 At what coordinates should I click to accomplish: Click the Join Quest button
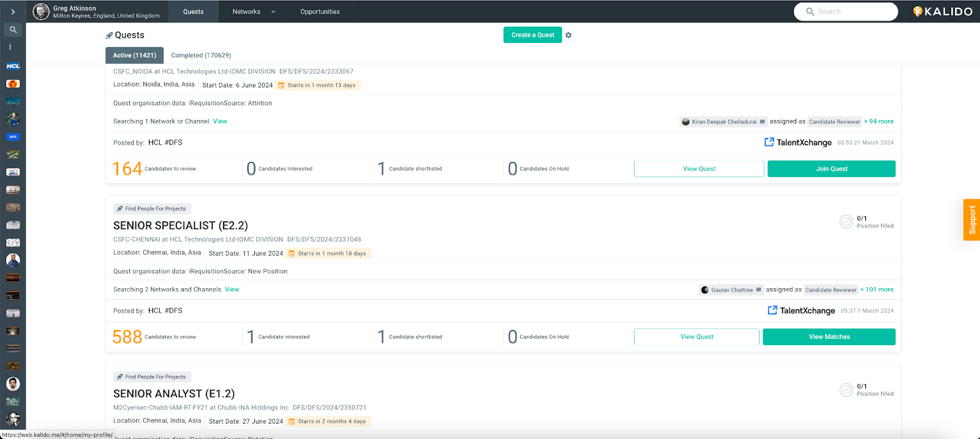click(x=831, y=169)
